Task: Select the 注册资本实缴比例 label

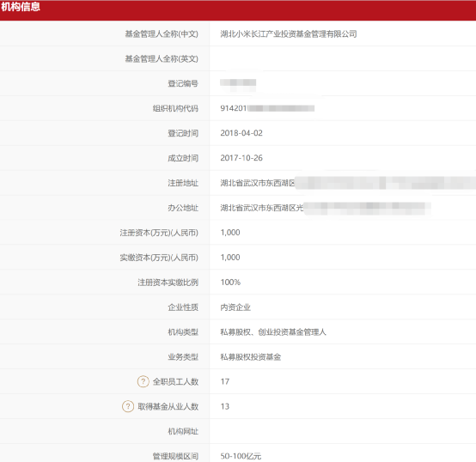Action: 168,283
